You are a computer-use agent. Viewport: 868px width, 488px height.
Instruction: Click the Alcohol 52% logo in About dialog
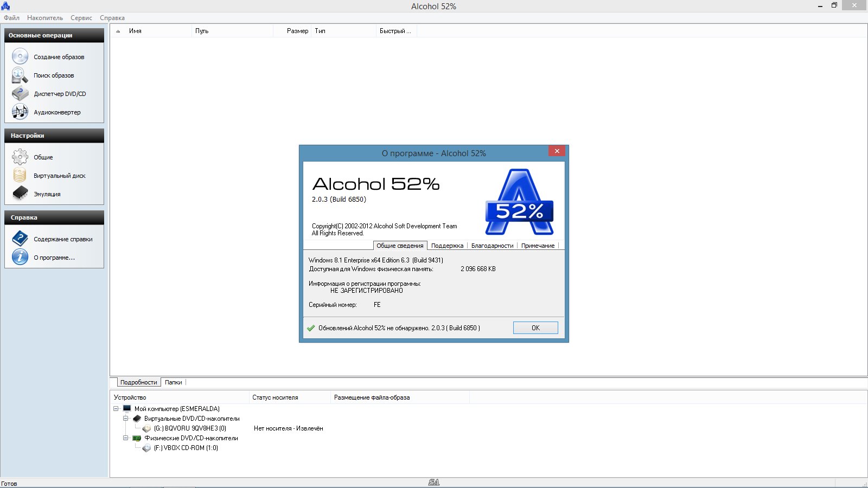point(519,202)
